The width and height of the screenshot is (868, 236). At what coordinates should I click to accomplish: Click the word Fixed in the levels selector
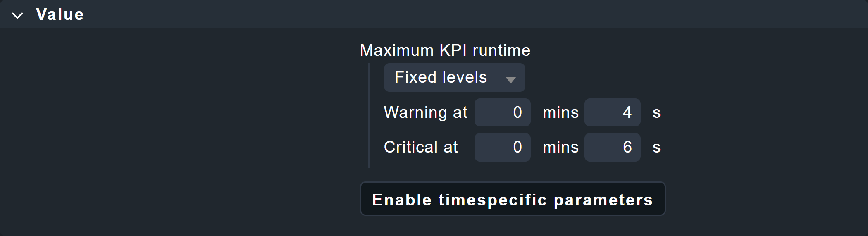pyautogui.click(x=415, y=77)
